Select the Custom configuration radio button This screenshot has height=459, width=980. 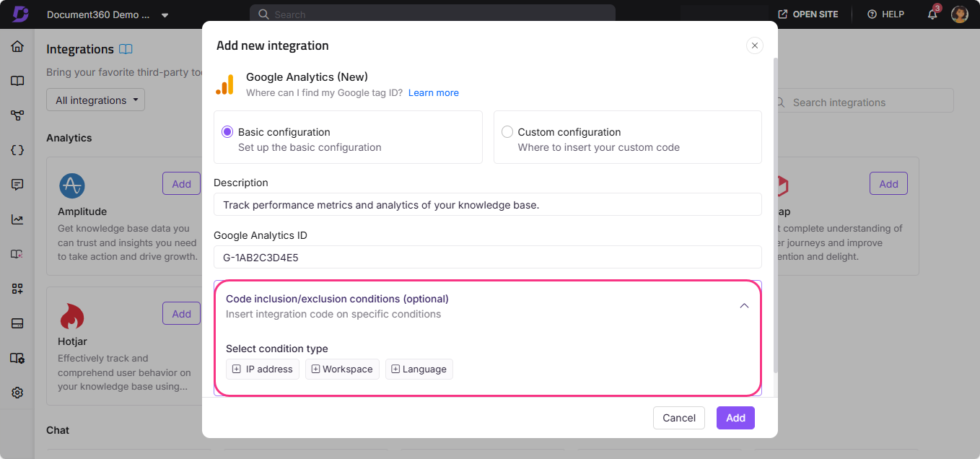[507, 131]
